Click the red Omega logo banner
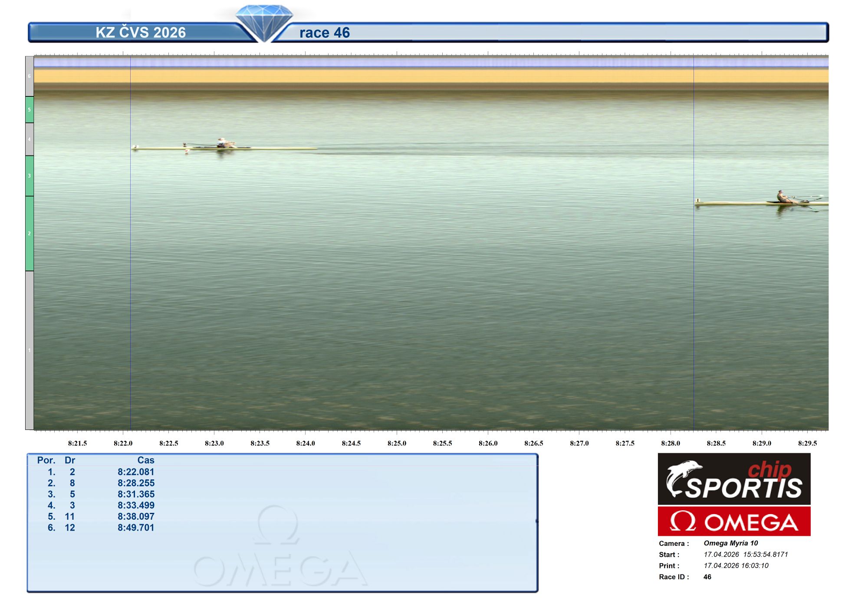Image resolution: width=868 pixels, height=614 pixels. point(733,521)
